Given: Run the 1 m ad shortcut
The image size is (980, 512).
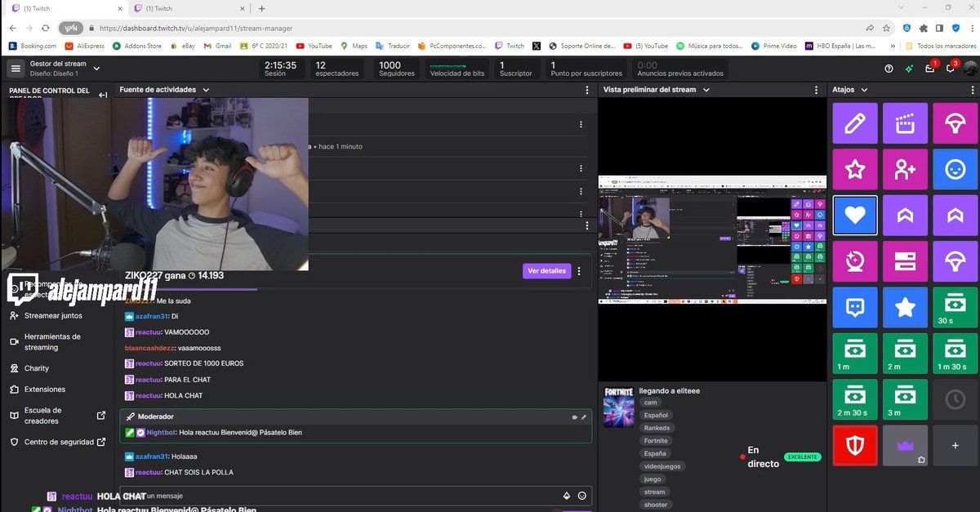Looking at the screenshot, I should [x=855, y=354].
